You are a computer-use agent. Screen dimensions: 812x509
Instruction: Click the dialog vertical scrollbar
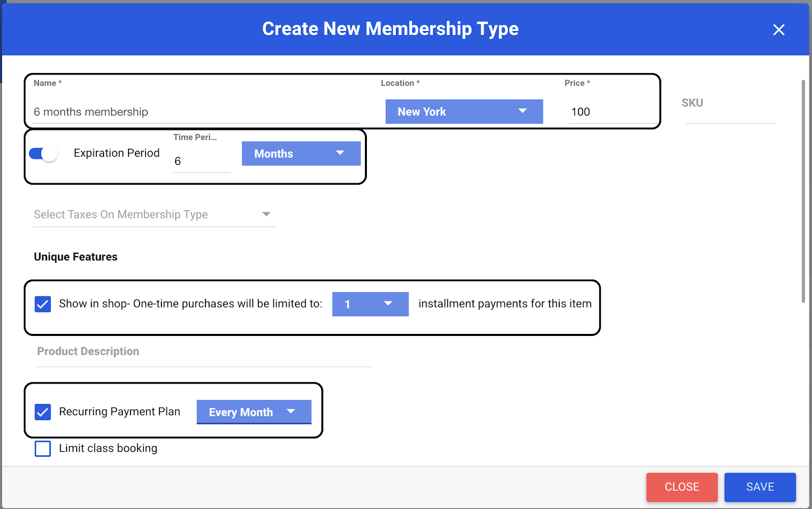point(803,191)
